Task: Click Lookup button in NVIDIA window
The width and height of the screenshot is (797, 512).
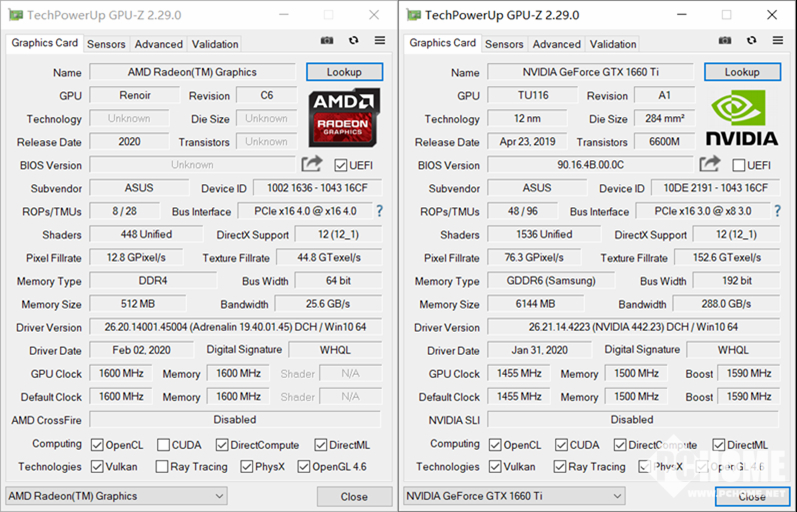Action: point(742,72)
